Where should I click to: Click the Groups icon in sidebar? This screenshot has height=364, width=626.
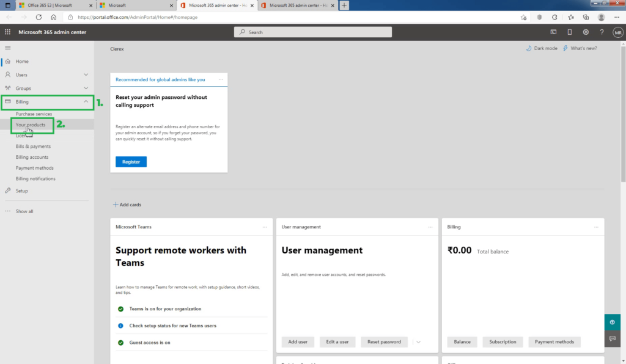point(7,88)
